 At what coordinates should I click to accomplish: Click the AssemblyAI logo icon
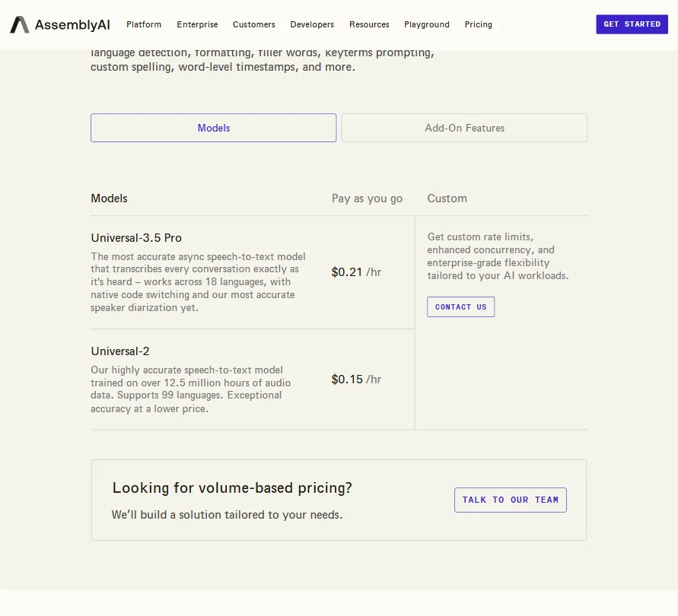point(20,24)
